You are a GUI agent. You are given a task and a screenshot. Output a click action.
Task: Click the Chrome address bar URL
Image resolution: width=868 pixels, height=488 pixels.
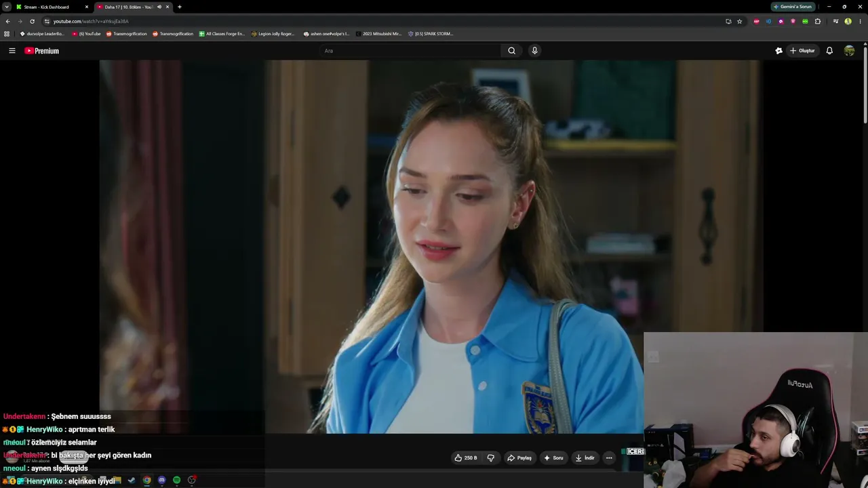tap(91, 21)
